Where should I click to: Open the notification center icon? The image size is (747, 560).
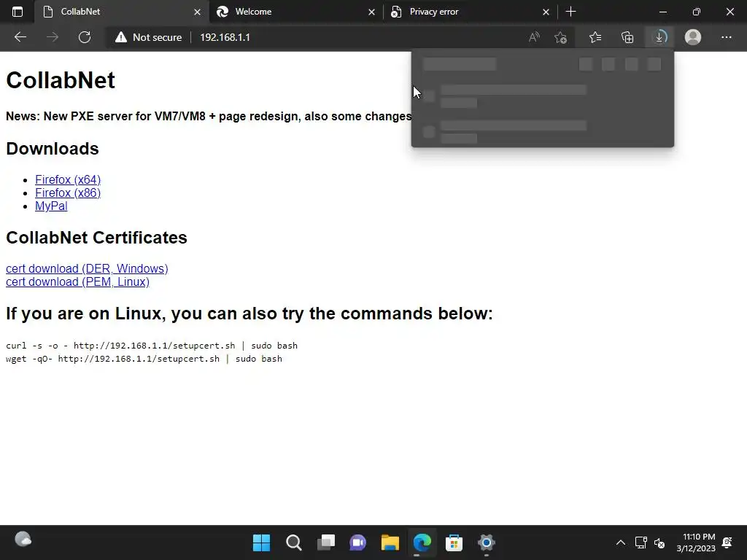(x=727, y=542)
